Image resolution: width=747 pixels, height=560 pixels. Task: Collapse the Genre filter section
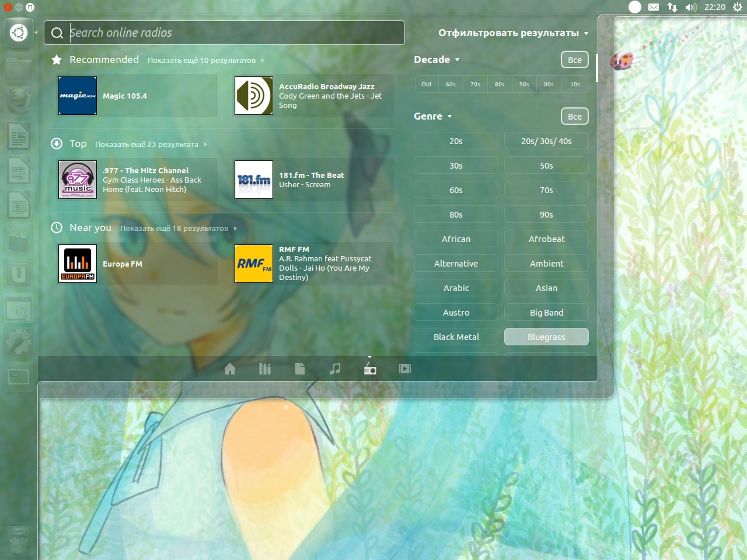tap(433, 116)
